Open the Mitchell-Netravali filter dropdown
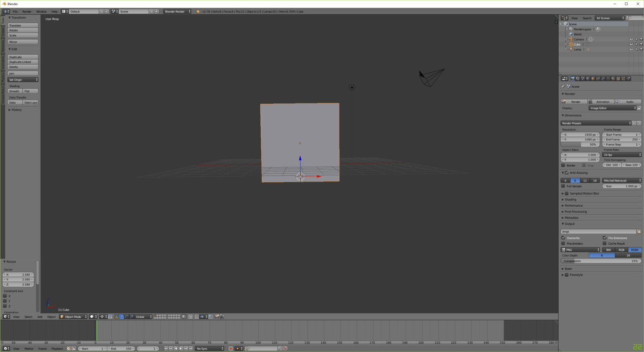 [x=622, y=181]
